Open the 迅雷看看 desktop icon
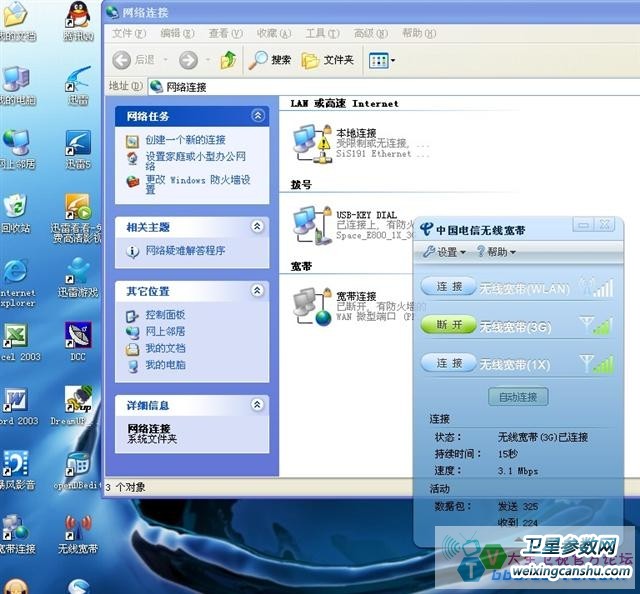 coord(77,218)
